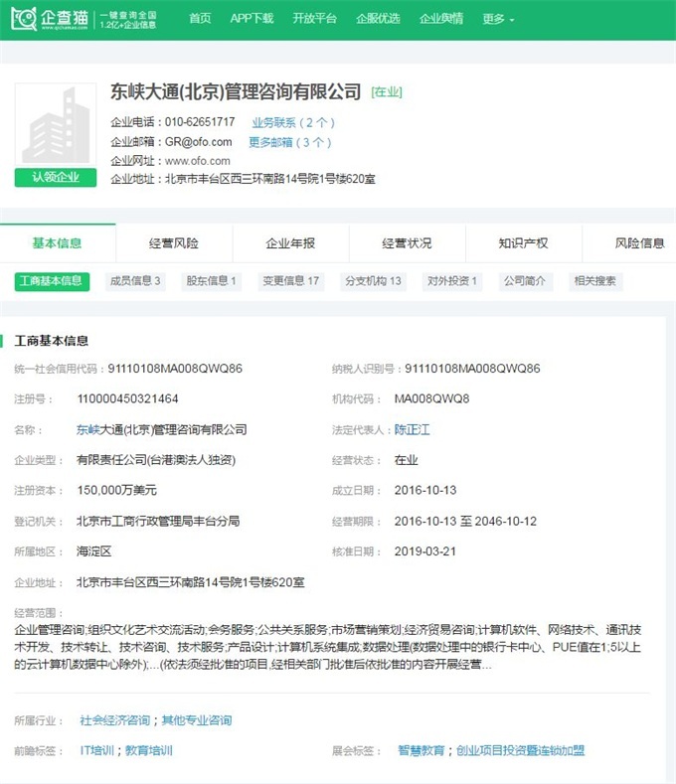
Task: Click the establishment date 2016-10-13
Action: pos(425,490)
